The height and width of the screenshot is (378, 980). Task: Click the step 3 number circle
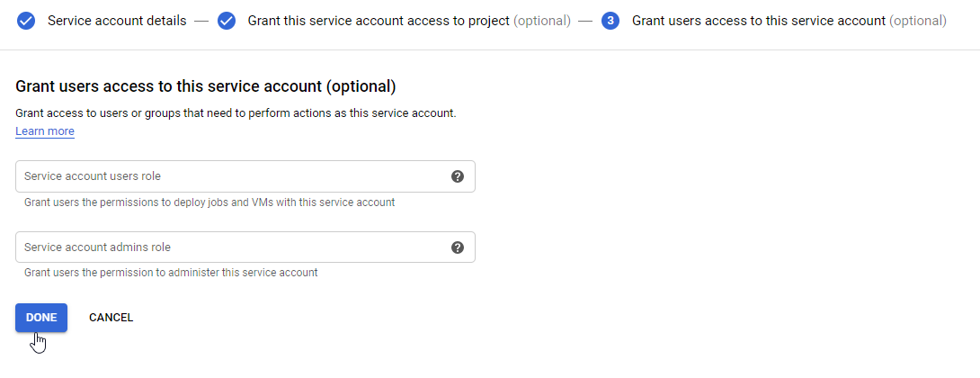pos(610,22)
